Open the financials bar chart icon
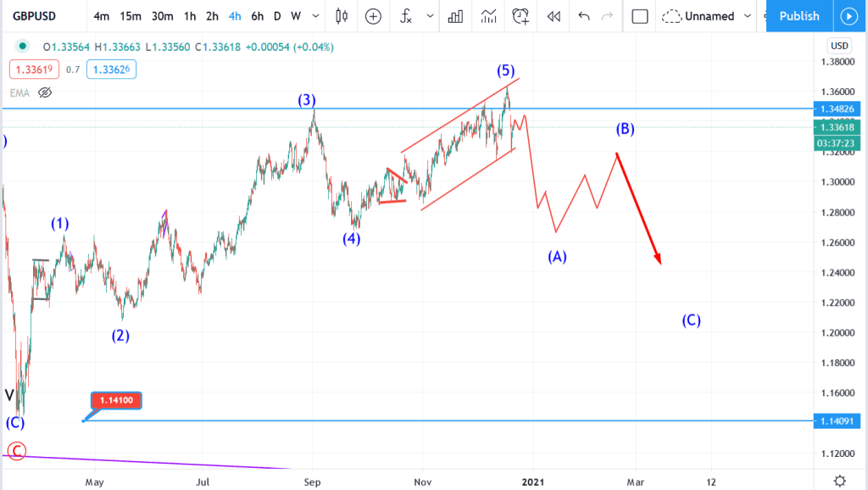The width and height of the screenshot is (868, 490). [x=455, y=17]
